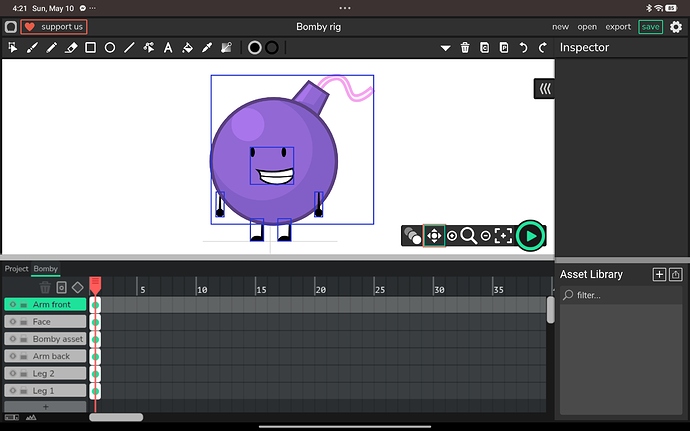This screenshot has height=431, width=690.
Task: Create a new project
Action: point(560,27)
